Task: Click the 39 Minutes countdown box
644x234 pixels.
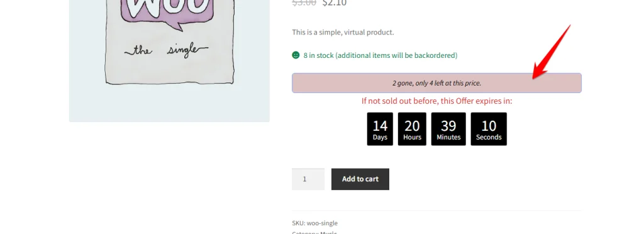Action: click(448, 129)
